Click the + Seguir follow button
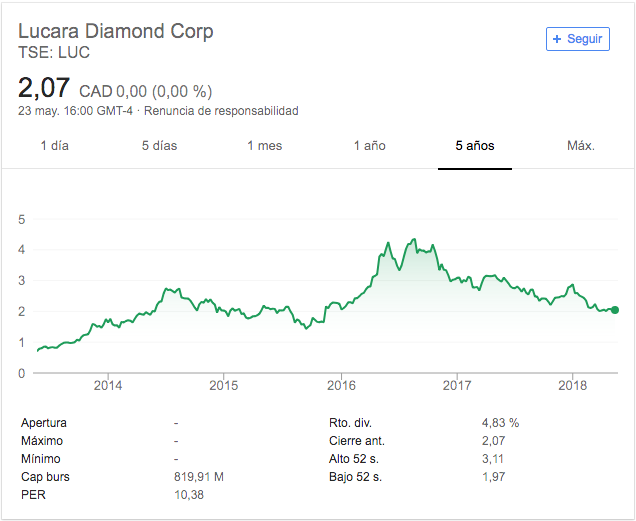Viewport: 636px width, 521px height. click(x=578, y=39)
